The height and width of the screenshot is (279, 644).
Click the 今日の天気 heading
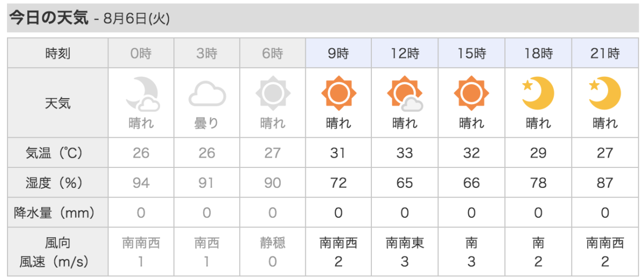click(48, 18)
